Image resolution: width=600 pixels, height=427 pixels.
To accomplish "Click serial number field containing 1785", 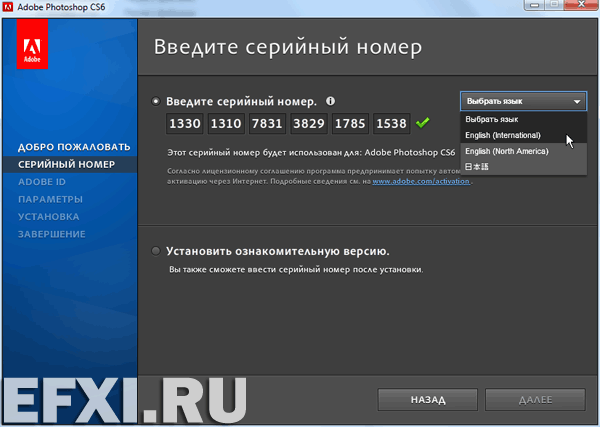I will (x=350, y=124).
